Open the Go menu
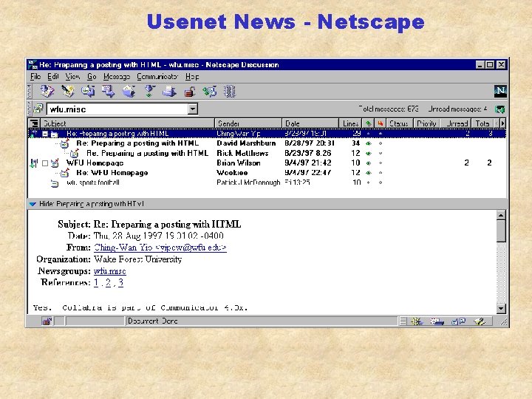The width and height of the screenshot is (532, 399). click(92, 77)
